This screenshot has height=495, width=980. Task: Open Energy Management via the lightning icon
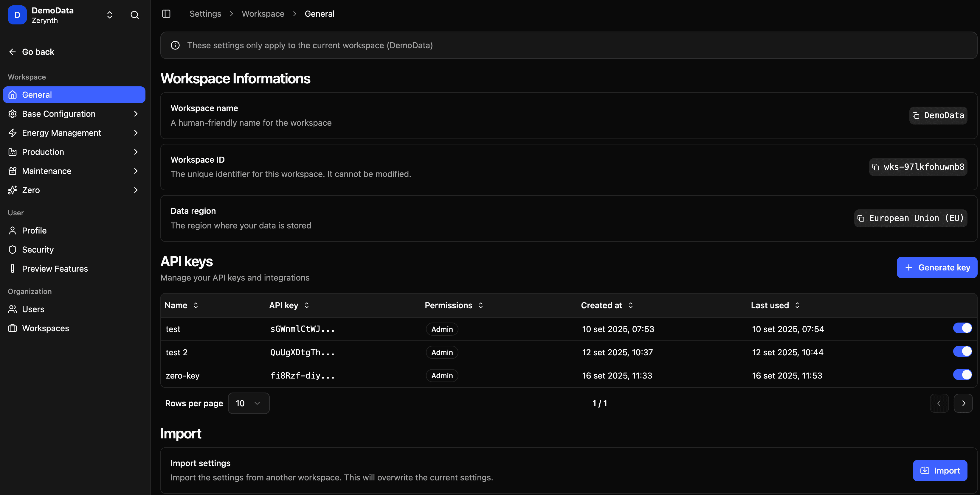pyautogui.click(x=61, y=133)
